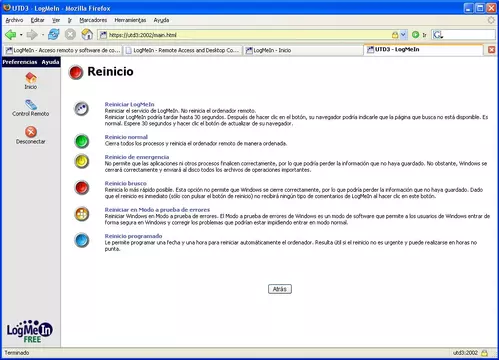Open the forward button history dropdown arrow
Screen dimensions: 499x360
click(x=43, y=35)
